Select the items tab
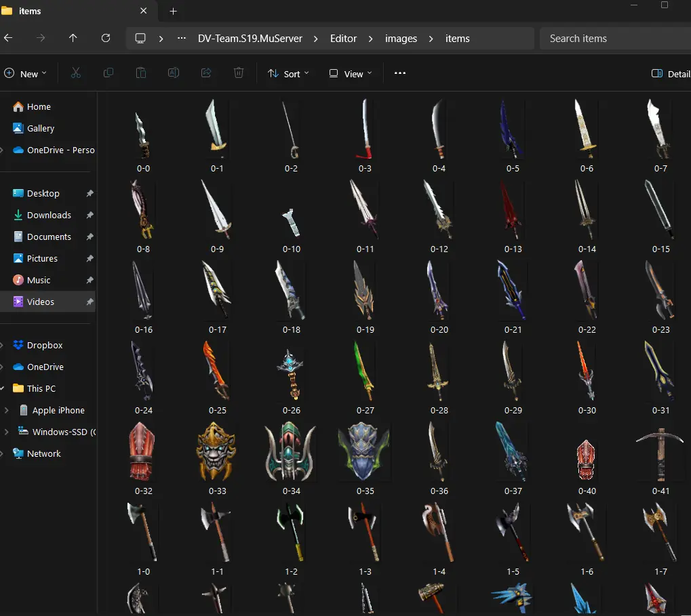The width and height of the screenshot is (691, 616). [79, 11]
